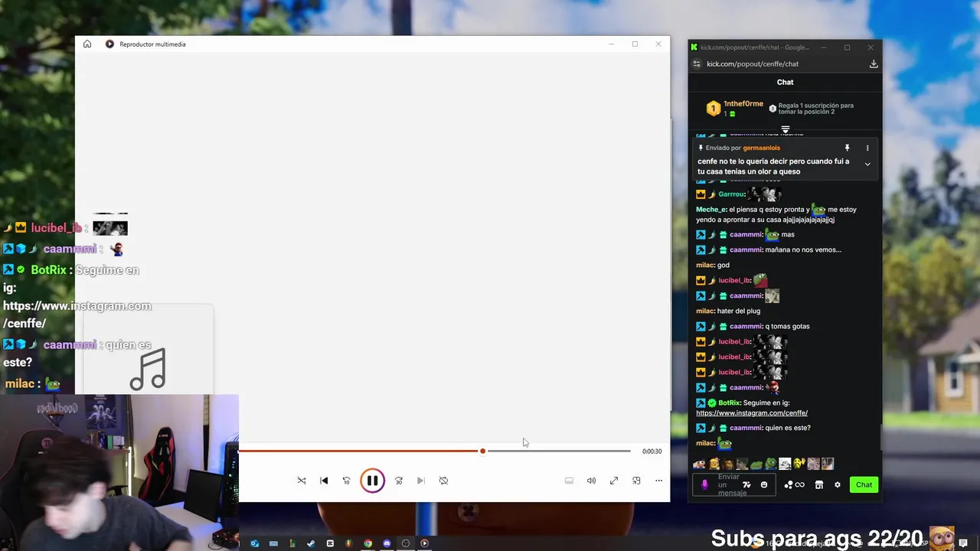Open the emoji picker in chat
This screenshot has width=980, height=551.
click(x=764, y=484)
